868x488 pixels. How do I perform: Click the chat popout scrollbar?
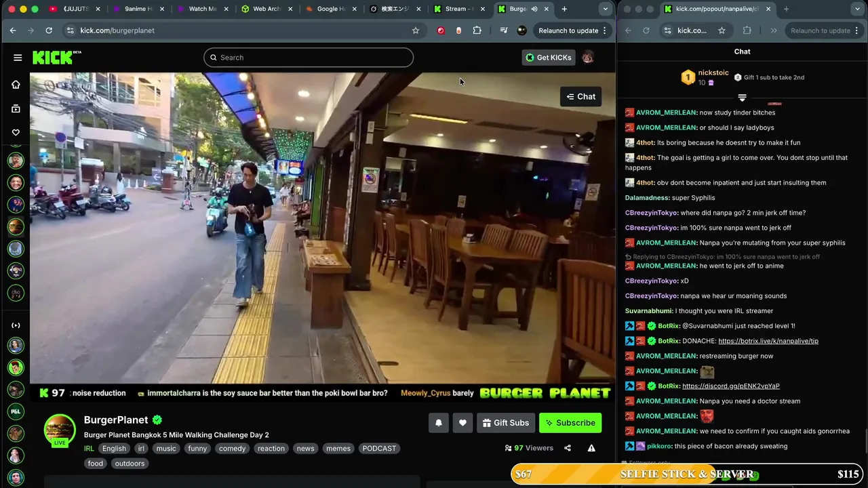[865, 441]
